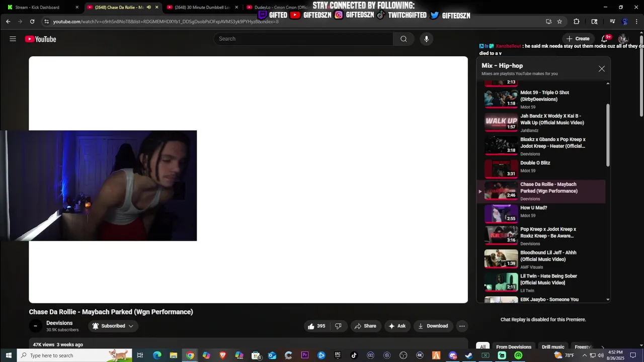Open more actions three-dot menu under video
Screen dimensions: 644x362
click(462, 326)
